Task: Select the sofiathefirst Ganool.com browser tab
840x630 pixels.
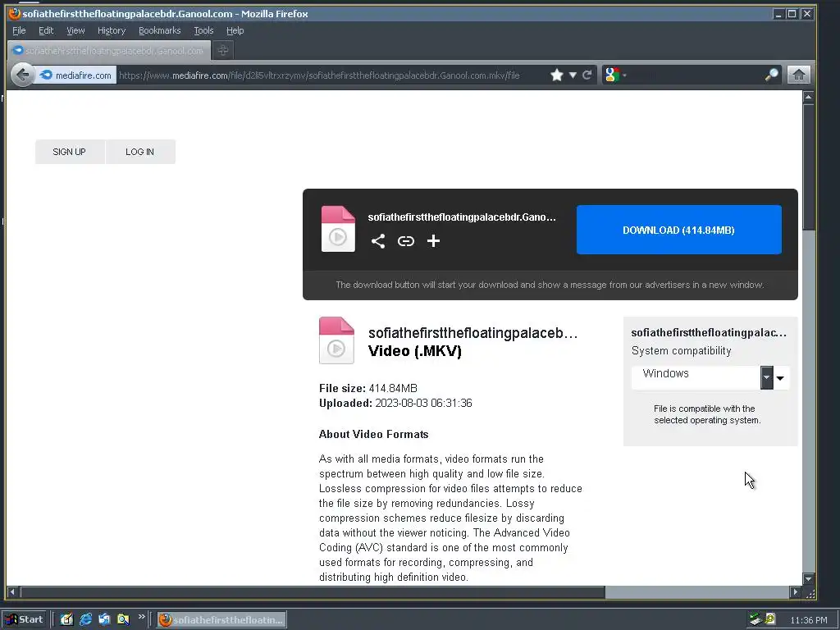Action: click(x=109, y=50)
